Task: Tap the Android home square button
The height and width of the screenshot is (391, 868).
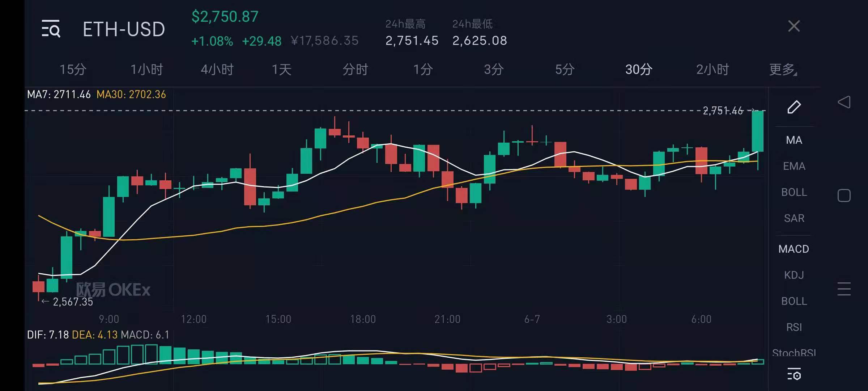Action: 844,195
